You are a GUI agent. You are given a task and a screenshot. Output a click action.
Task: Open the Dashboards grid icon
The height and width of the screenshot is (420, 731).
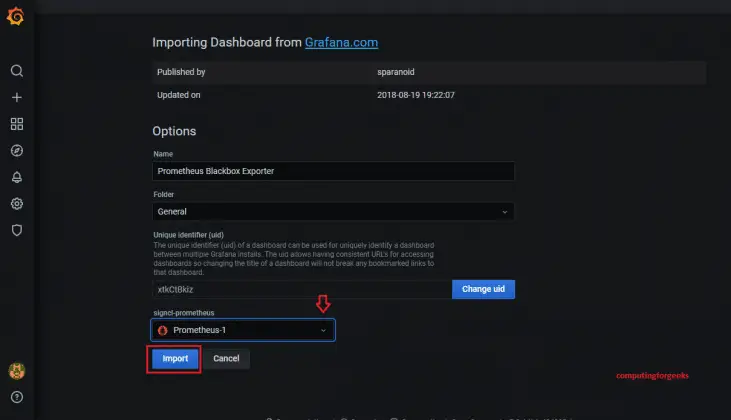click(x=16, y=124)
